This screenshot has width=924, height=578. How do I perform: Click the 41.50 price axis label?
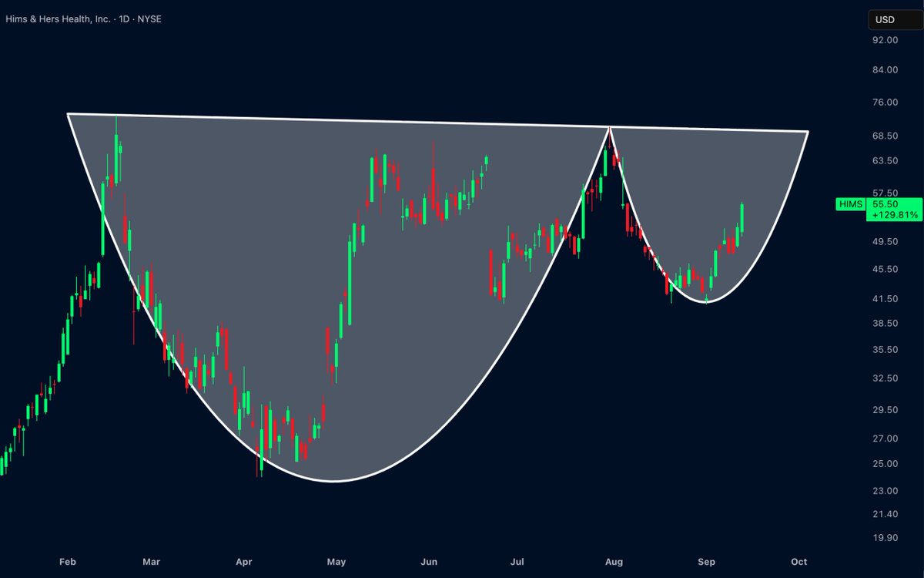click(885, 299)
